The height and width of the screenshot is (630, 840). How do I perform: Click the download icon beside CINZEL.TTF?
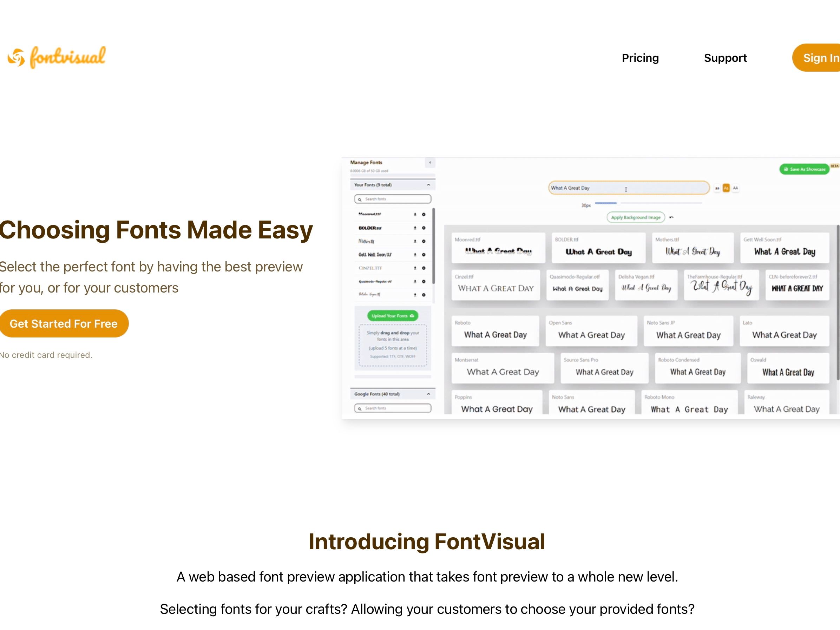tap(415, 268)
